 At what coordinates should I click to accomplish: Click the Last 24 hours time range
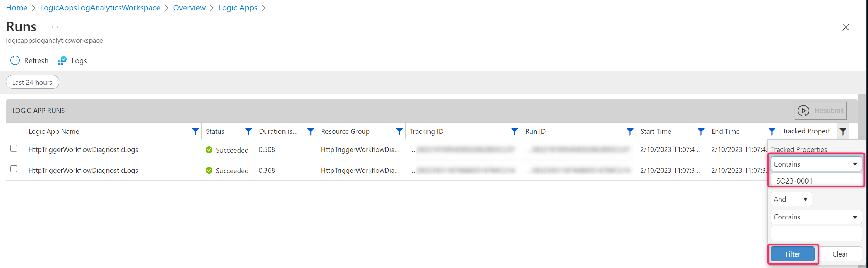coord(32,82)
